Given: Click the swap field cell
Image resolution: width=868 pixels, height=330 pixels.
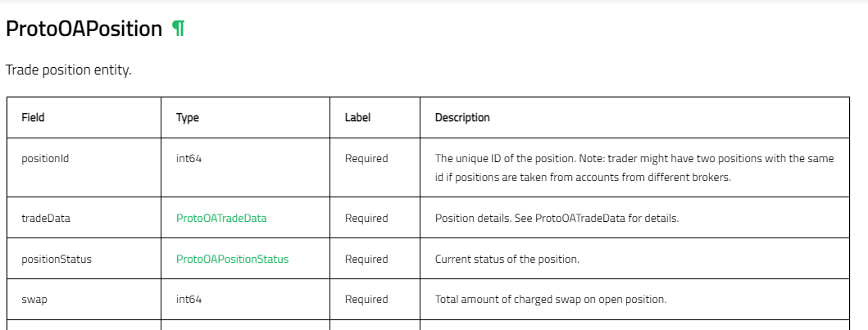Looking at the screenshot, I should (84, 299).
